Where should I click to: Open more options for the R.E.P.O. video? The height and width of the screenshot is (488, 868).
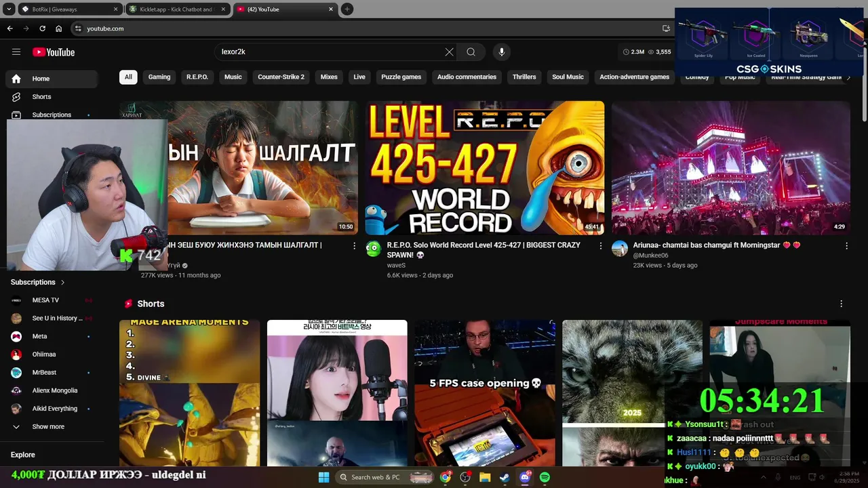600,245
